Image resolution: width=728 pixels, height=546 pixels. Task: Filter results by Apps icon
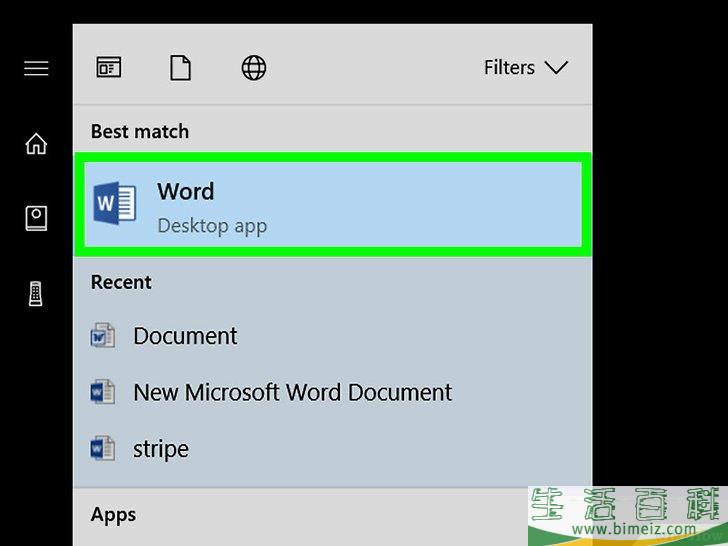click(x=109, y=67)
